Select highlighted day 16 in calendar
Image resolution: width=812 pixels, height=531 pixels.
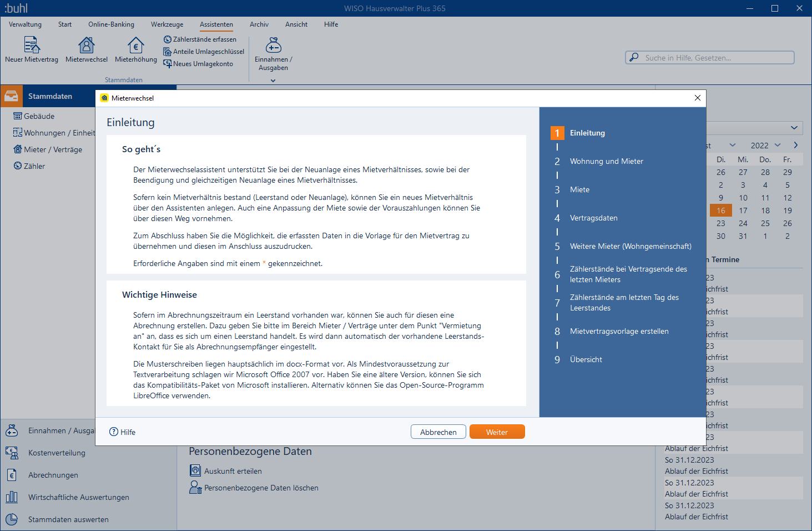[x=721, y=211]
